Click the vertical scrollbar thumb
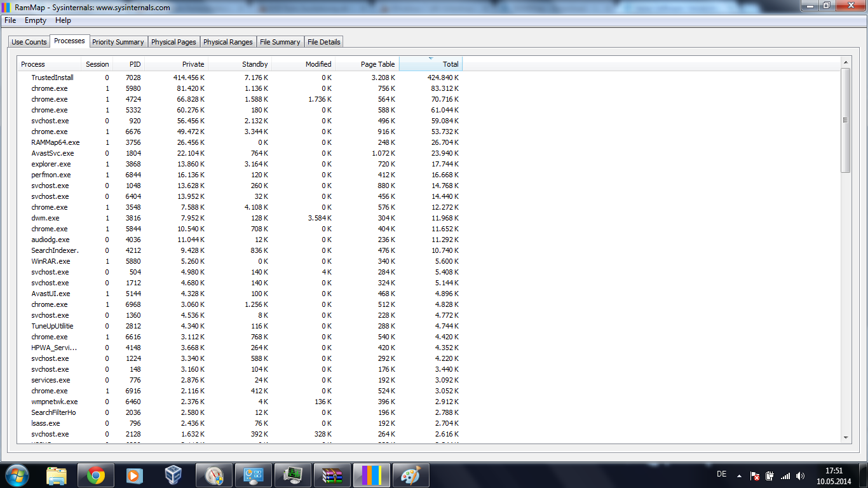The image size is (868, 488). pyautogui.click(x=846, y=120)
